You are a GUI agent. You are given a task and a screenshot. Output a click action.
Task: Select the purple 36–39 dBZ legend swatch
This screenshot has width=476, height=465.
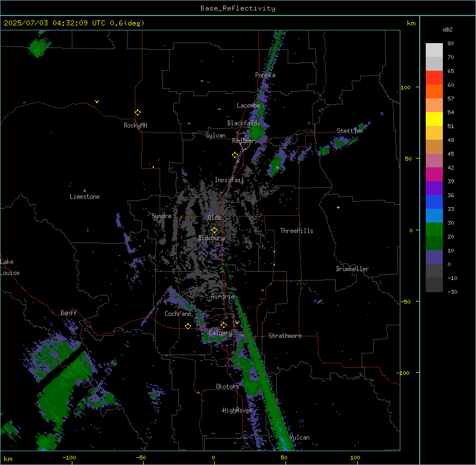coord(434,188)
